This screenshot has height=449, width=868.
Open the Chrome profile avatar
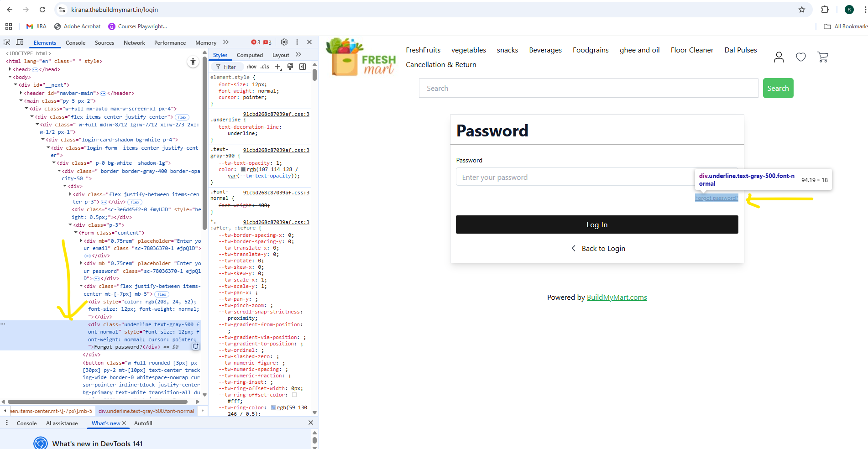pos(849,10)
